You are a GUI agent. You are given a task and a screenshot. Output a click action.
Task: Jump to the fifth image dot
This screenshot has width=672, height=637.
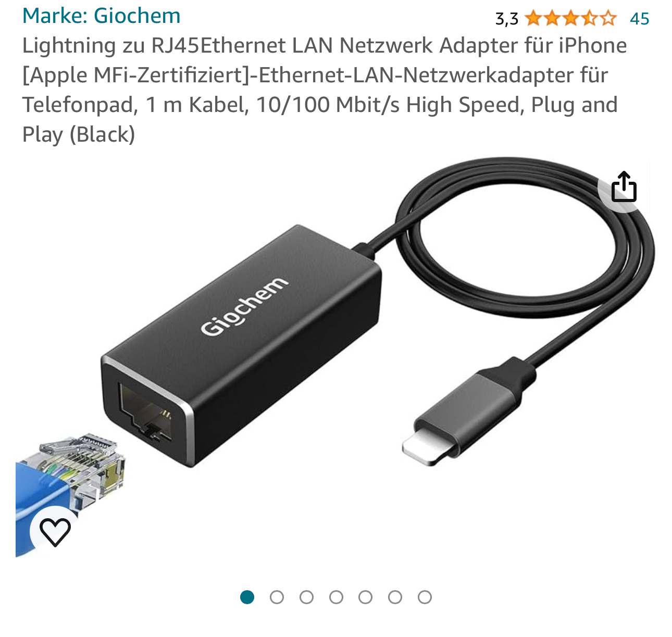pyautogui.click(x=365, y=597)
